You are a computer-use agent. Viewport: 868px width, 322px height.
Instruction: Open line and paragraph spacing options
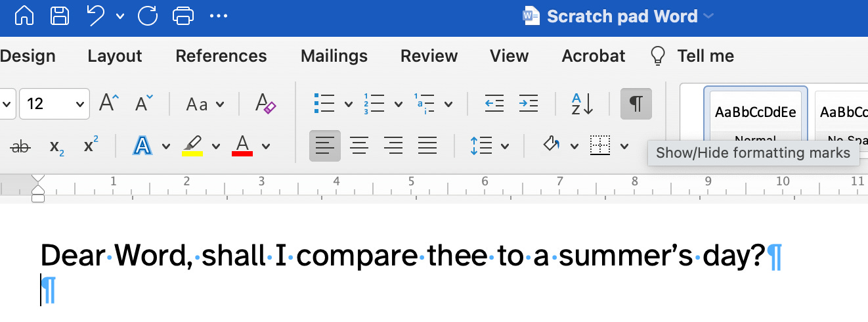click(x=481, y=146)
